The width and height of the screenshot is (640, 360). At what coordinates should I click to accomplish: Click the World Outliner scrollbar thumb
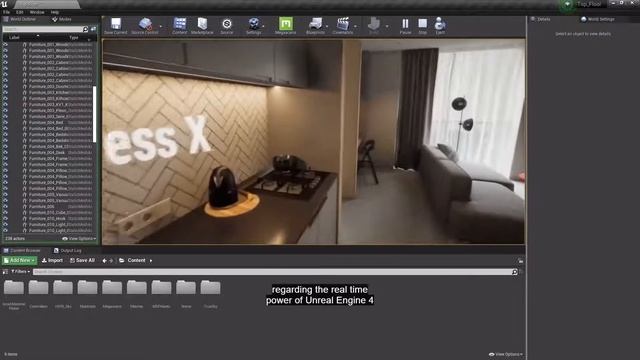pyautogui.click(x=95, y=114)
